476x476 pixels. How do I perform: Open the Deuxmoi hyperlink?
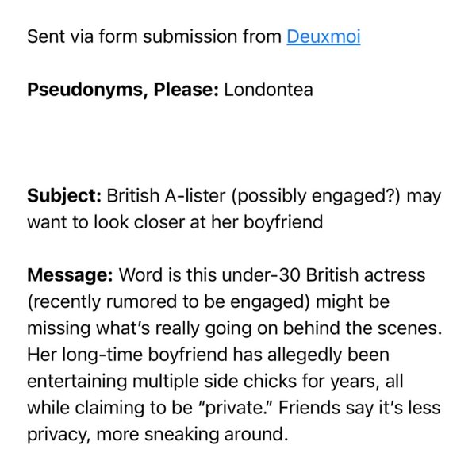323,37
